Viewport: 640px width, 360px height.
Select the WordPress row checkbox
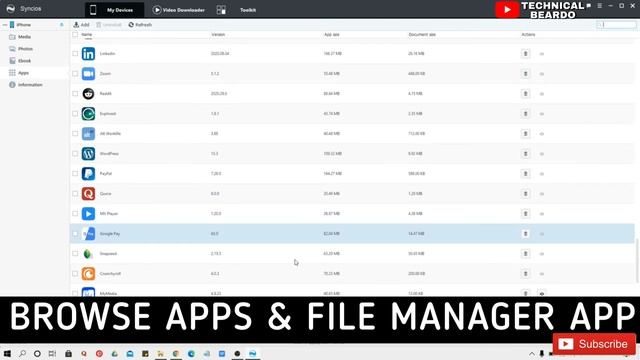pos(75,153)
